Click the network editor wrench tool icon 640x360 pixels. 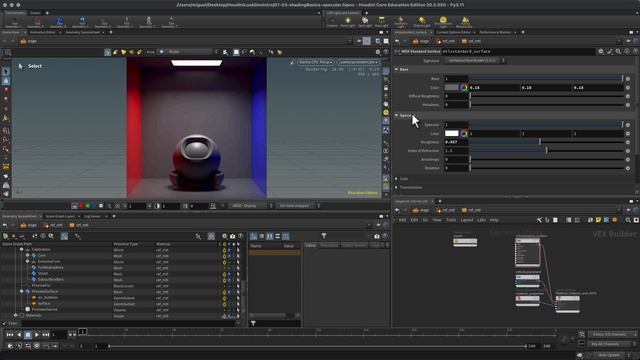539,220
